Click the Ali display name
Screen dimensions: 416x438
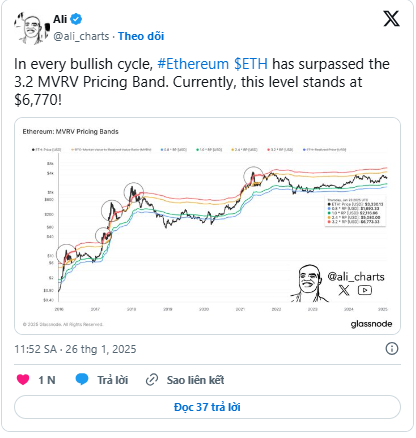(x=60, y=19)
